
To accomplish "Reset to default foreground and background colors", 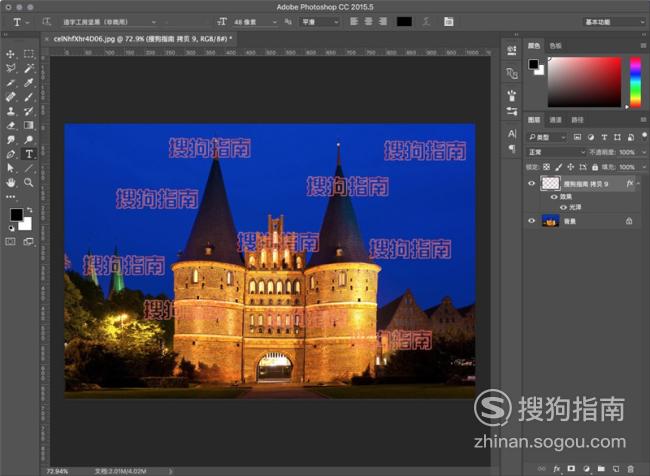I will (11, 228).
